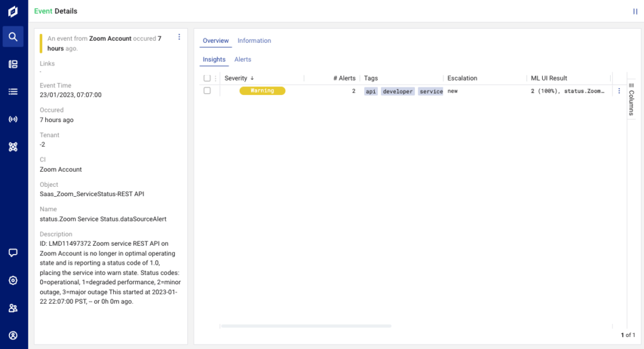Click the pause icon at top right
The image size is (644, 349).
[x=635, y=11]
